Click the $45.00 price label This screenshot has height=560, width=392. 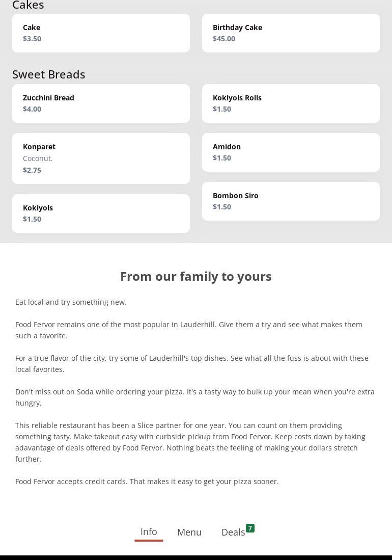[x=224, y=39]
